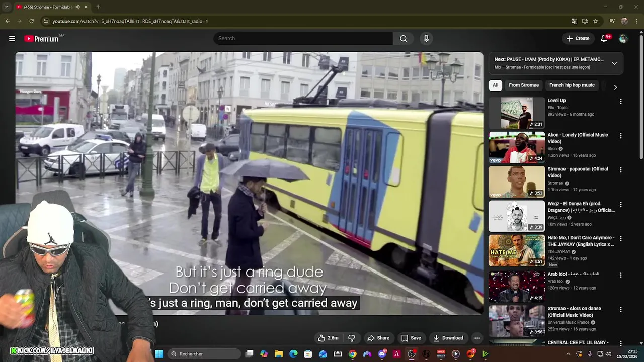
Task: Open the notifications bell
Action: click(604, 39)
